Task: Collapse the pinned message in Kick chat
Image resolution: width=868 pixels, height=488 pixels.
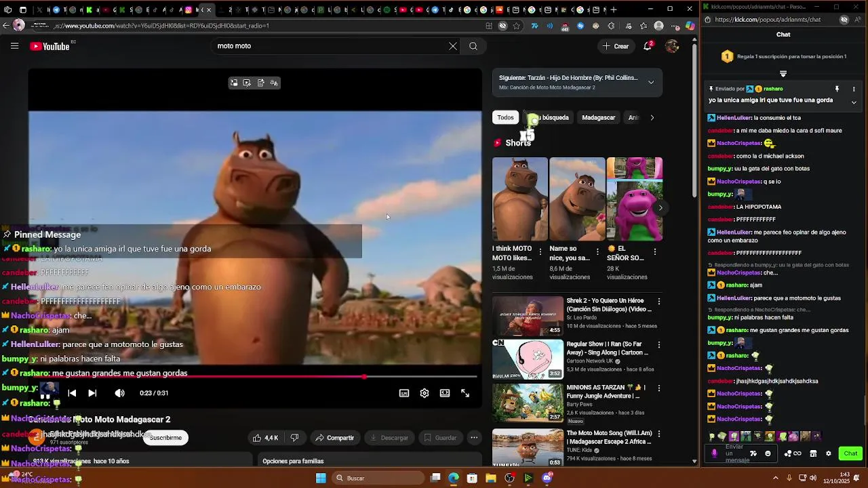Action: pos(854,102)
